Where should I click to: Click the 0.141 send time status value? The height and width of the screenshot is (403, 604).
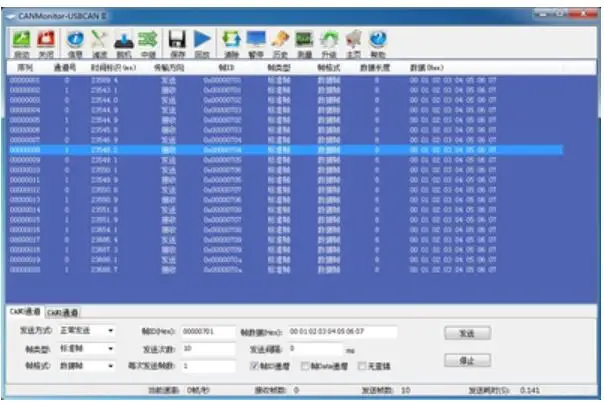530,390
